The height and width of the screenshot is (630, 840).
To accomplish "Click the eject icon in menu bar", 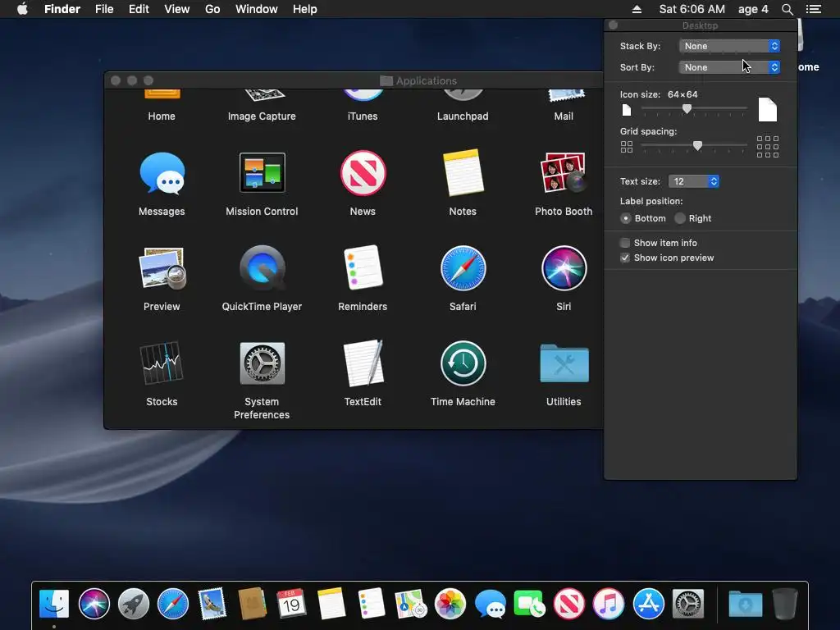I will 637,9.
